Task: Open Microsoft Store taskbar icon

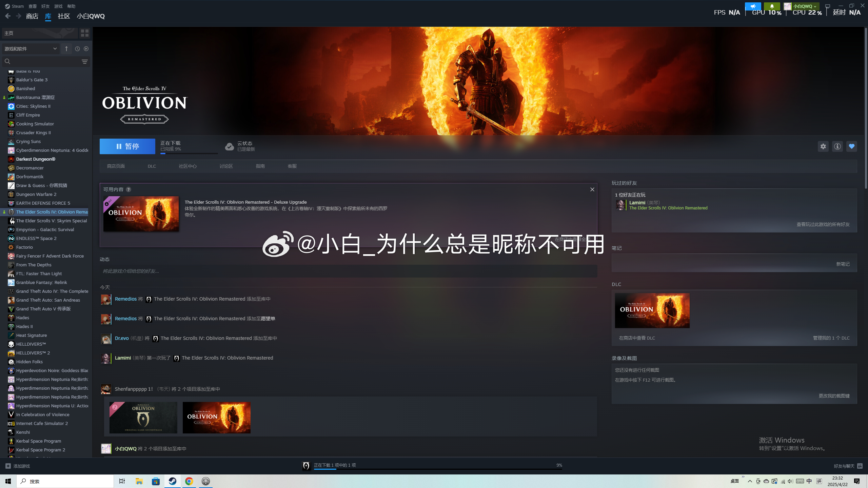Action: (x=156, y=481)
